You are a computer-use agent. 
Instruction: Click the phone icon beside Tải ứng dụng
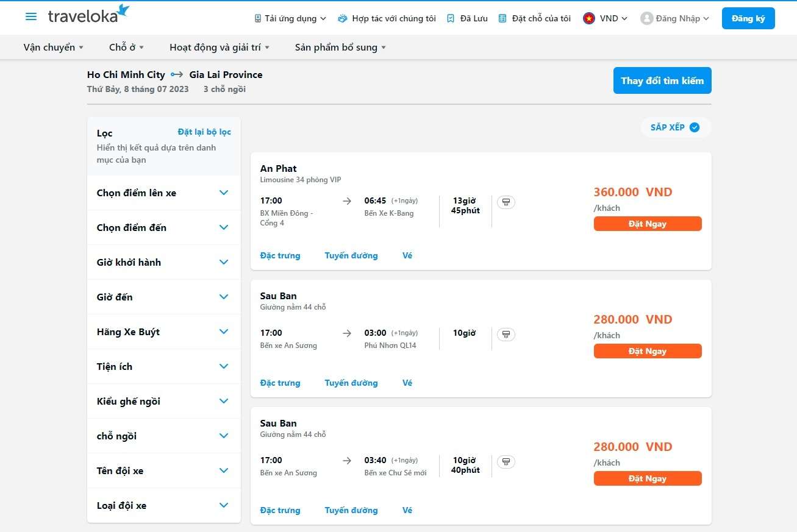(258, 18)
